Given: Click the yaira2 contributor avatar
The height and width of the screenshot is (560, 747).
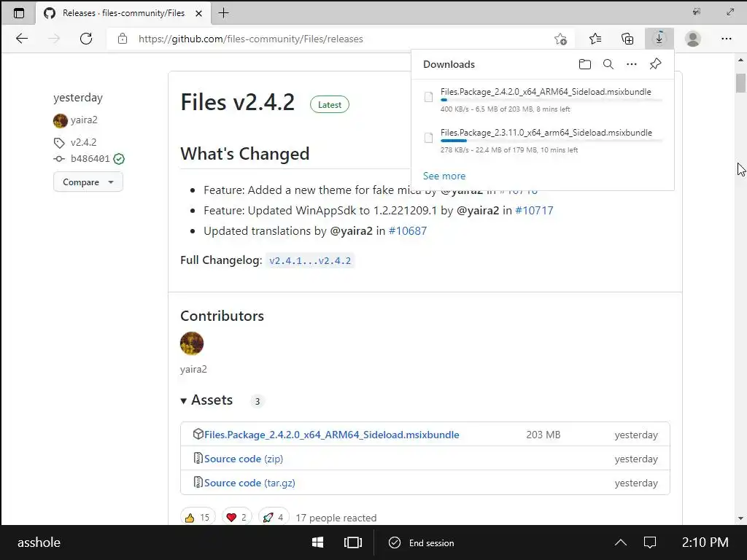Looking at the screenshot, I should click(x=192, y=343).
